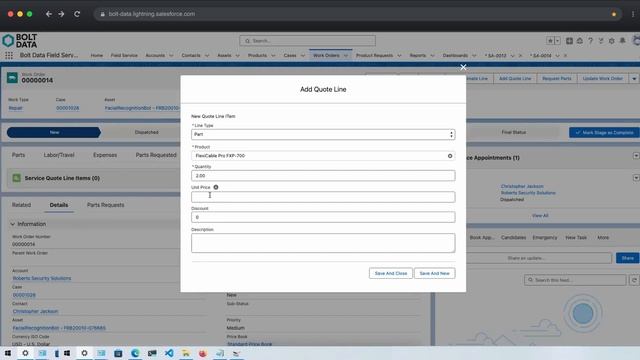Go forward in the browser
The width and height of the screenshot is (640, 360).
coord(61,14)
